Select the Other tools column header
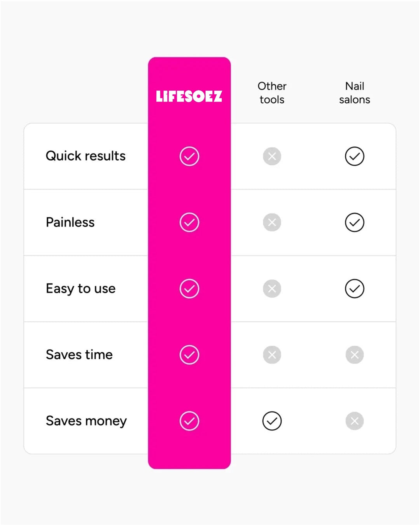Screen dimensions: 420x525 tap(272, 93)
